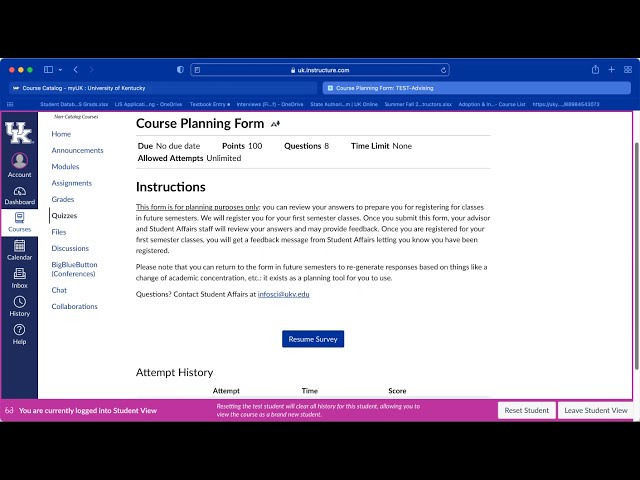Click the infosci@uky.edu email link
The width and height of the screenshot is (640, 480).
pos(284,294)
